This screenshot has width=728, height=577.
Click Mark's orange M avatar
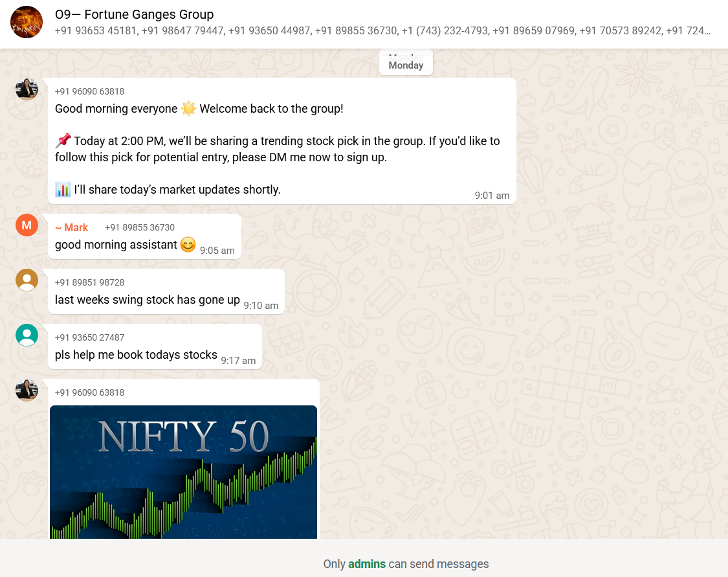[27, 225]
